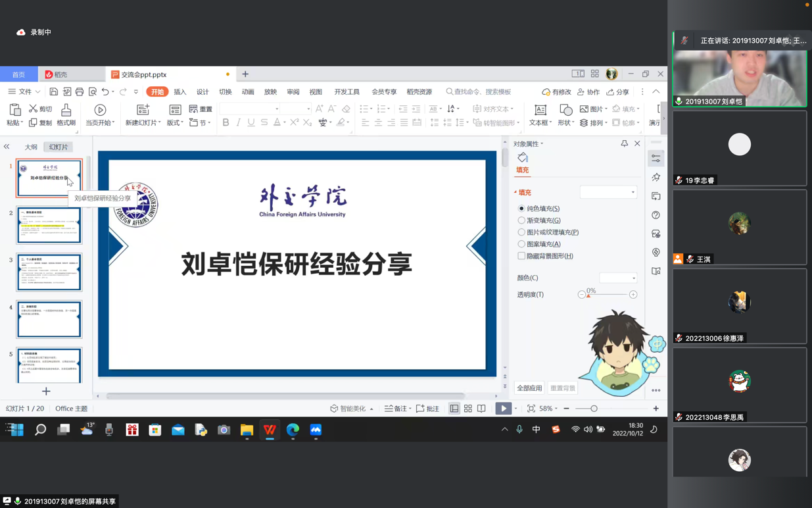Expand the fill preset dropdown

click(x=608, y=192)
